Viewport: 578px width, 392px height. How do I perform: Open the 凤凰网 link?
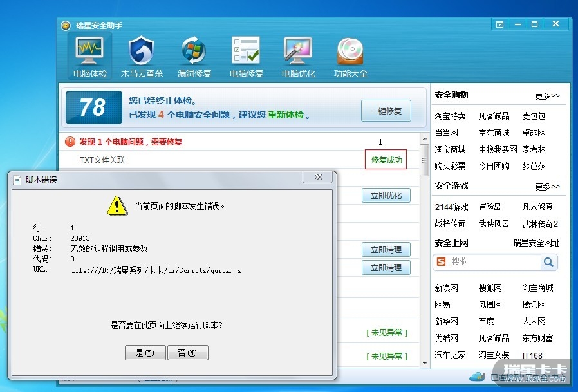[490, 304]
